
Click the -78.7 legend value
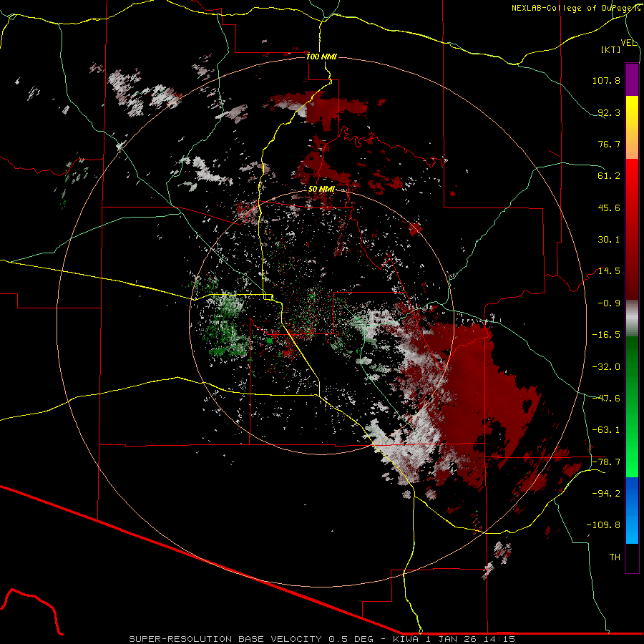pos(606,462)
